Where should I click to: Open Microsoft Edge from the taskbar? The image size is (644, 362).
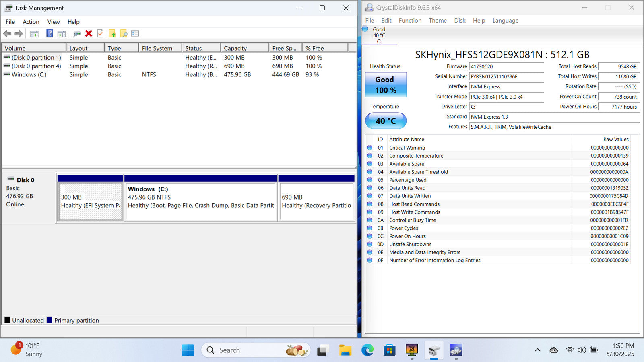tap(367, 350)
